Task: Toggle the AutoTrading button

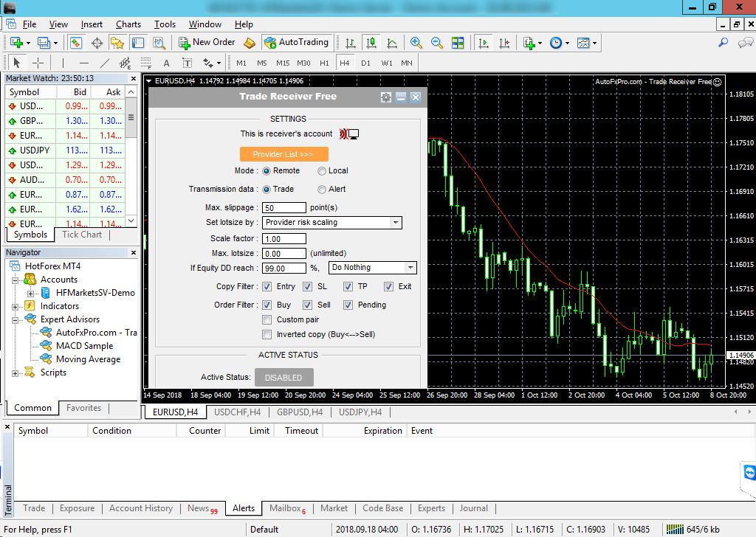Action: pos(295,43)
